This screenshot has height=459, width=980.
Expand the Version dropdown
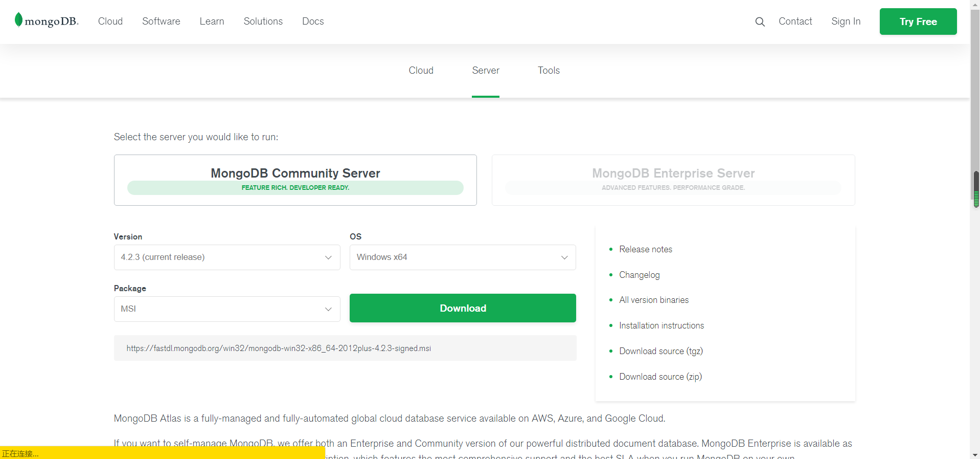[227, 257]
